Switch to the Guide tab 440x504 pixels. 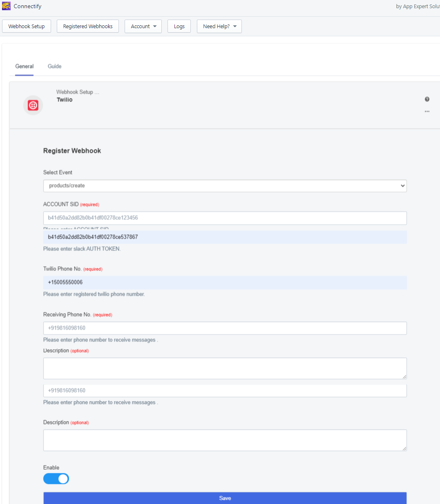pyautogui.click(x=55, y=67)
